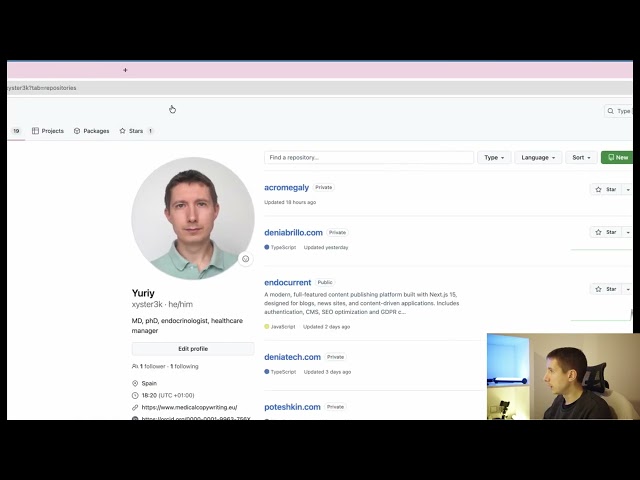Screen dimensions: 640x480
Task: Click the star icon for acromegaly repository
Action: 598,189
